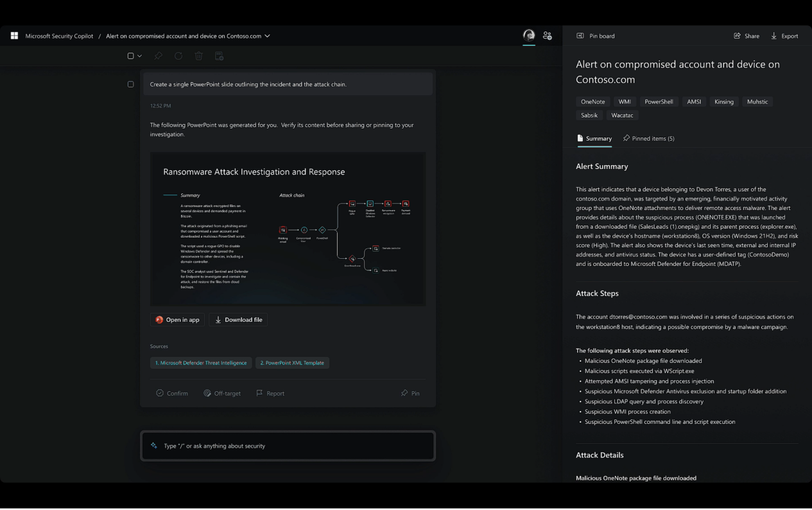Click 'Suspicious LDAP query and process discovery'
Image resolution: width=812 pixels, height=510 pixels.
click(x=644, y=402)
